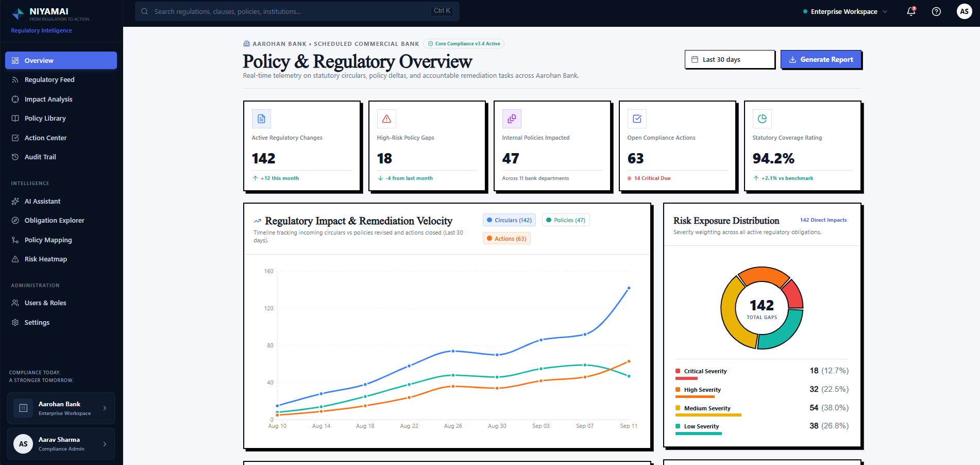Click the 14 Critical Due indicator
980x465 pixels.
(649, 178)
